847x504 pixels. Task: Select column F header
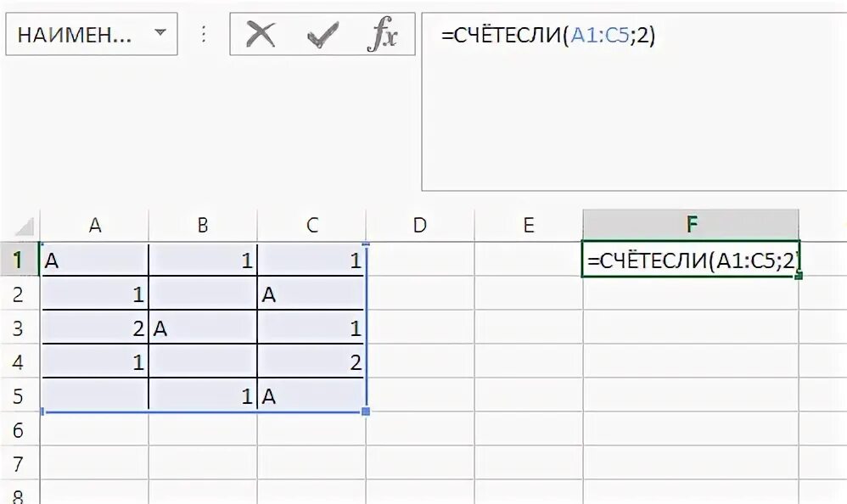pyautogui.click(x=691, y=225)
